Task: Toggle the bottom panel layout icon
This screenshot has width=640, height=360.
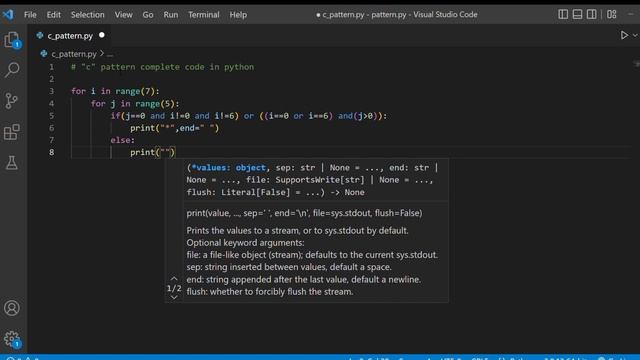Action: coord(577,14)
